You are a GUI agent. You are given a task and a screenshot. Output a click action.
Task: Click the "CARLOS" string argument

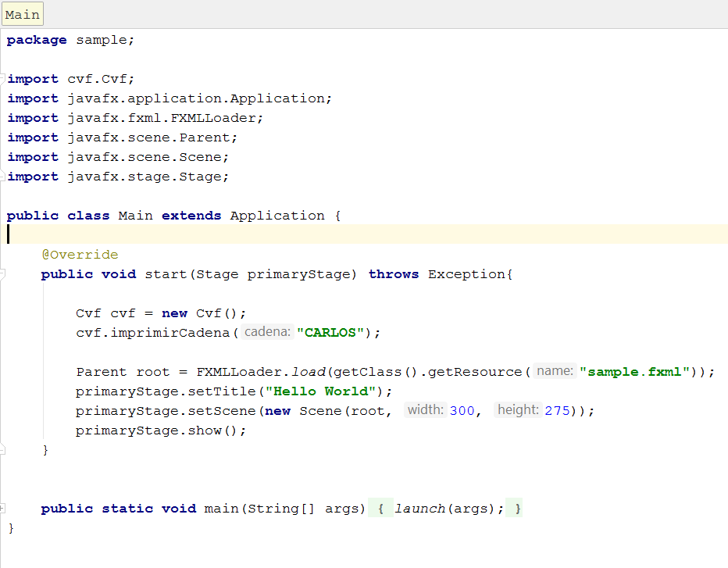point(330,333)
